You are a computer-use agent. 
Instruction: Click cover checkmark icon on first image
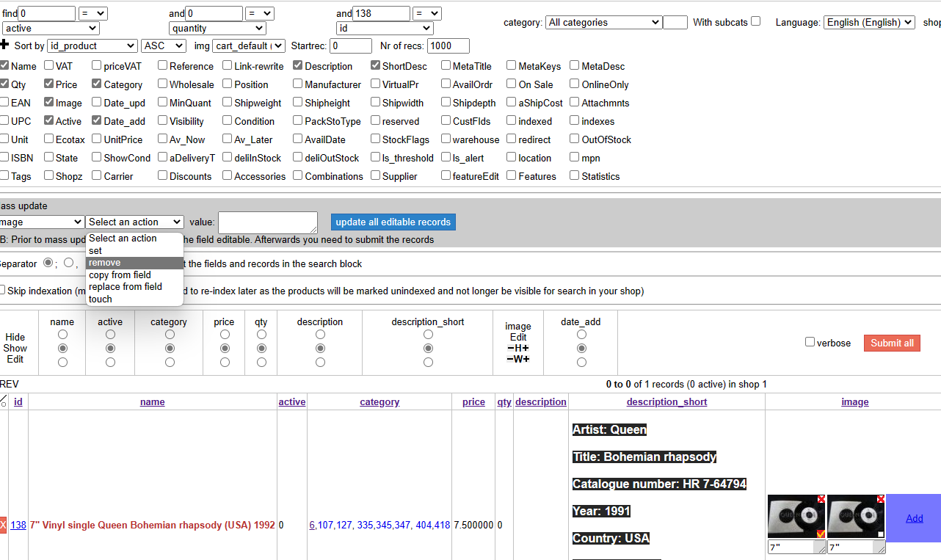pyautogui.click(x=821, y=534)
